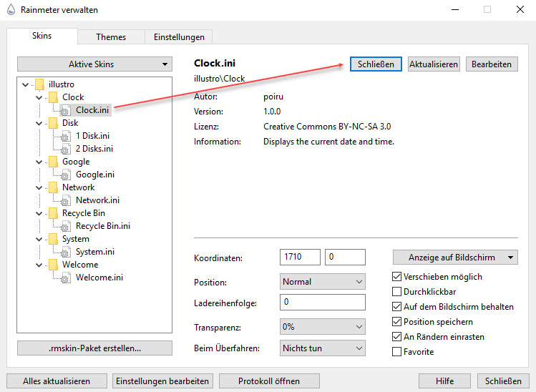The height and width of the screenshot is (392, 536).
Task: Collapse the illustro tree node
Action: pos(25,84)
